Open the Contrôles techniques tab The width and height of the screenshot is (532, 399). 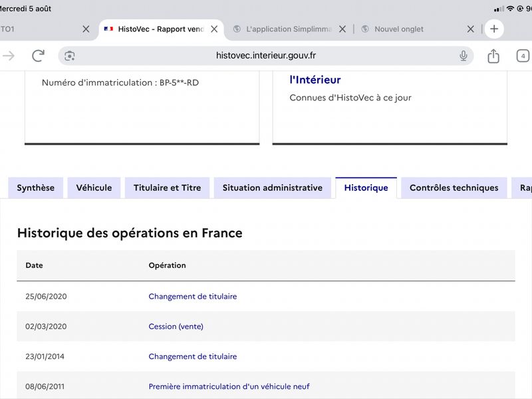(454, 188)
